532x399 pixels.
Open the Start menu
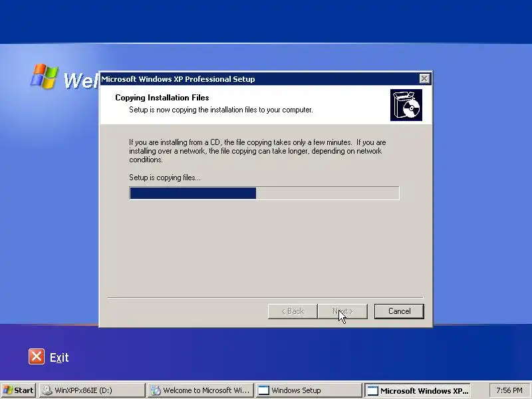(19, 390)
